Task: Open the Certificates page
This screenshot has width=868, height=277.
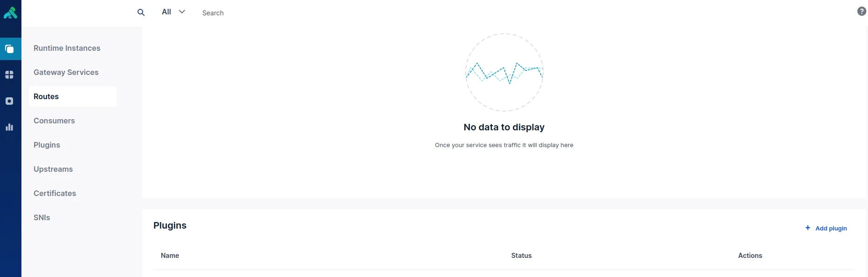Action: (55, 193)
